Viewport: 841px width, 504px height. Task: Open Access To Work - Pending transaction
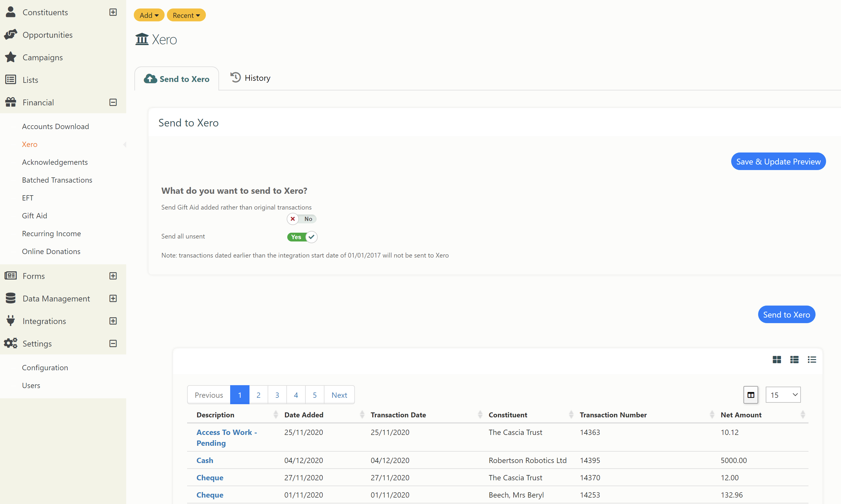click(227, 438)
